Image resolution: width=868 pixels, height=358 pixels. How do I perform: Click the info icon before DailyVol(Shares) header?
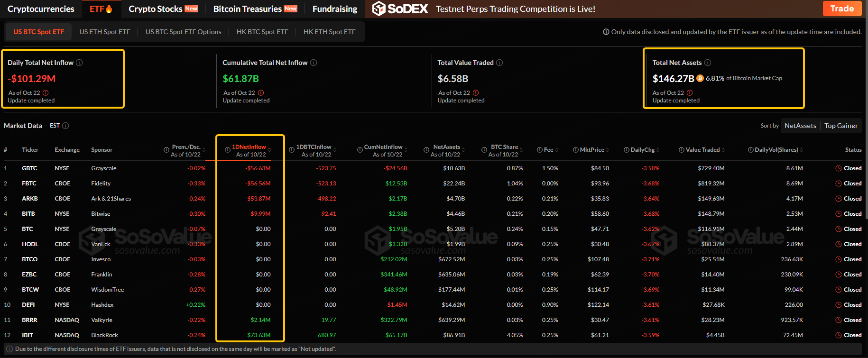pos(751,150)
